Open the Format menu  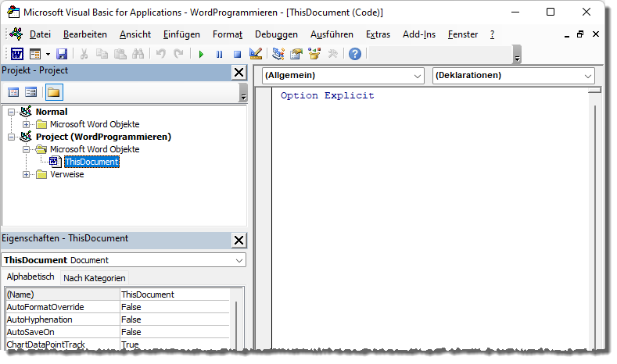click(228, 34)
